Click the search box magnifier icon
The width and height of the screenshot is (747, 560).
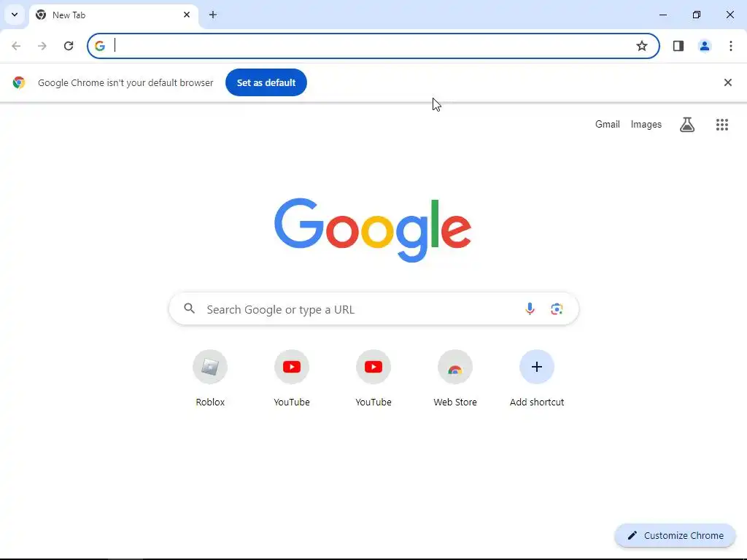190,308
